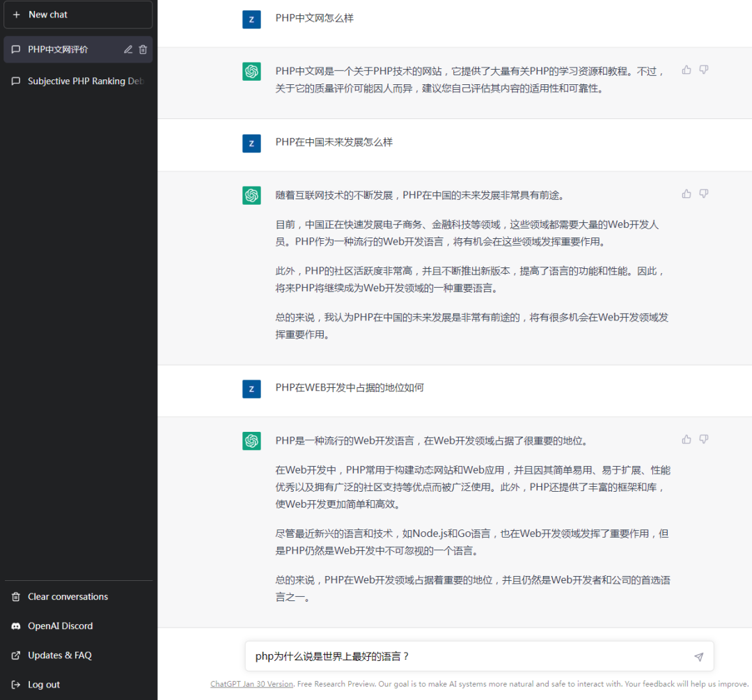This screenshot has height=700, width=752.
Task: Start a New chat
Action: (x=78, y=15)
